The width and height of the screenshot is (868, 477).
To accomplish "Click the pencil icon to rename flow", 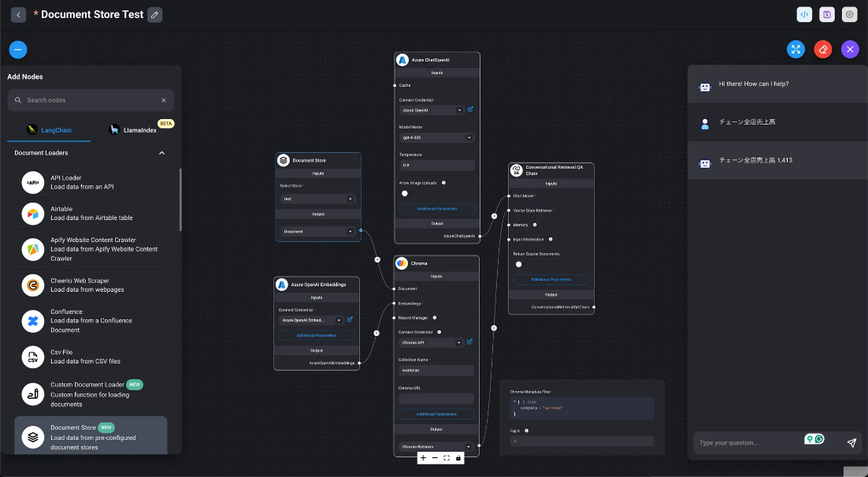I will click(154, 15).
